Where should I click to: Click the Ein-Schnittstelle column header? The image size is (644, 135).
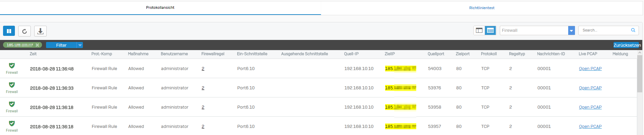(x=252, y=54)
